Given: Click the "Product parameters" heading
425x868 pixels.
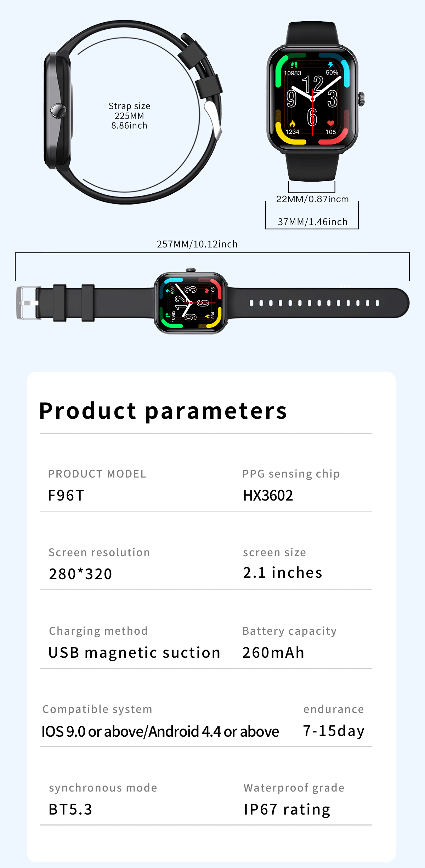Looking at the screenshot, I should click(163, 411).
